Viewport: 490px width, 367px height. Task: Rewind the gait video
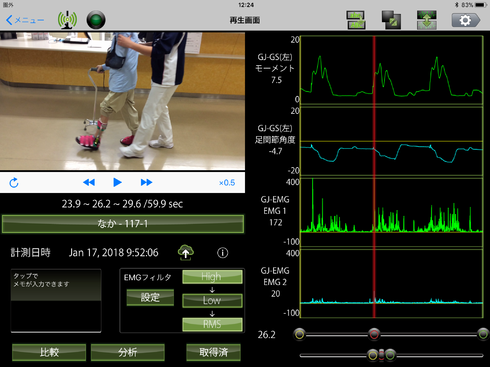pos(89,182)
